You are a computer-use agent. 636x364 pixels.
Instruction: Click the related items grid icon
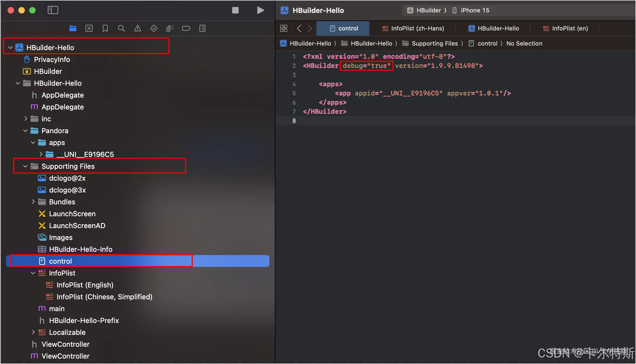point(284,28)
